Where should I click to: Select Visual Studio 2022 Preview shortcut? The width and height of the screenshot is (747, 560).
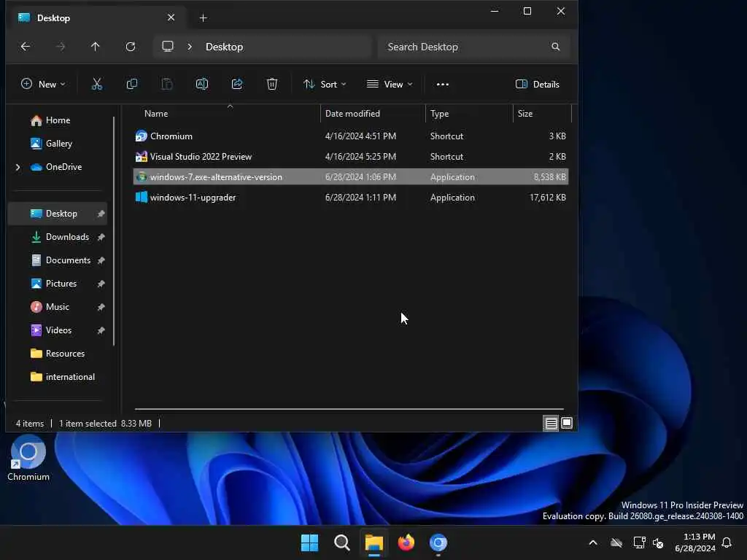[x=351, y=157]
